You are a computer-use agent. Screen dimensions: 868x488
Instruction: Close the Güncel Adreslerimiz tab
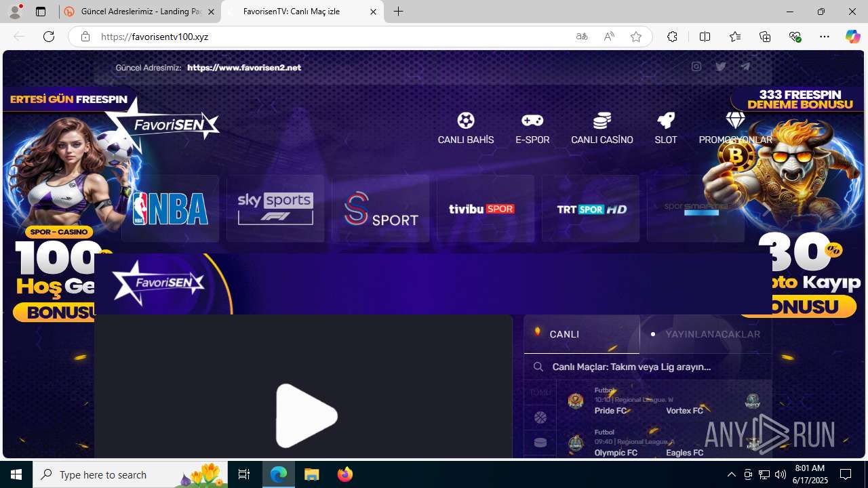pos(211,12)
